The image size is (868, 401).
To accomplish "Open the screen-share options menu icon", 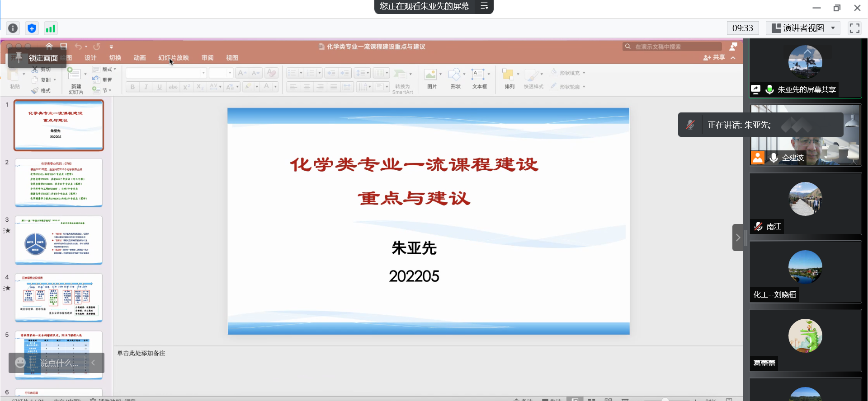I will tap(484, 6).
